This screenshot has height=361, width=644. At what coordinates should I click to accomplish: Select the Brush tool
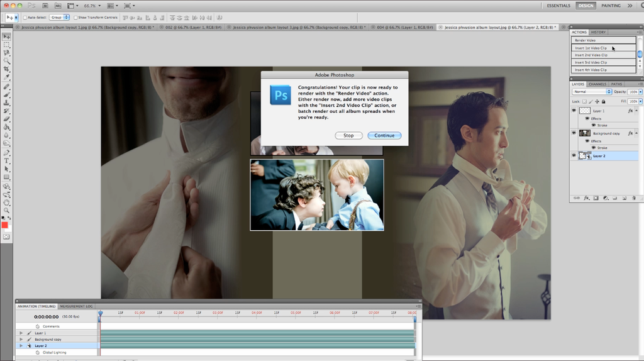point(6,95)
